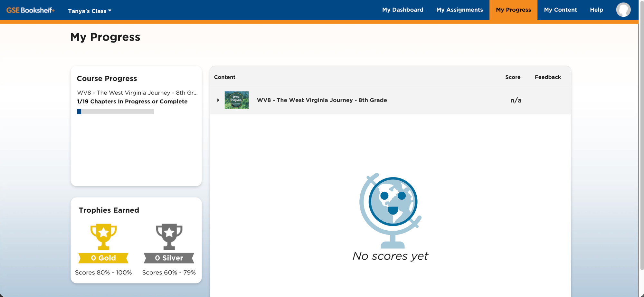Select the My Progress tab

(x=513, y=10)
